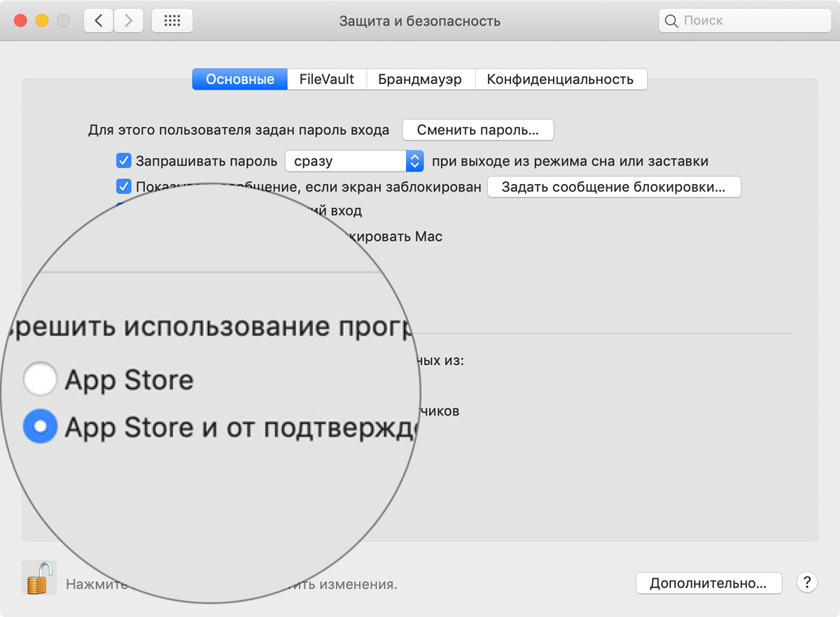Viewport: 840px width, 617px height.
Task: Click Задать сообщение блокировки button
Action: (614, 187)
